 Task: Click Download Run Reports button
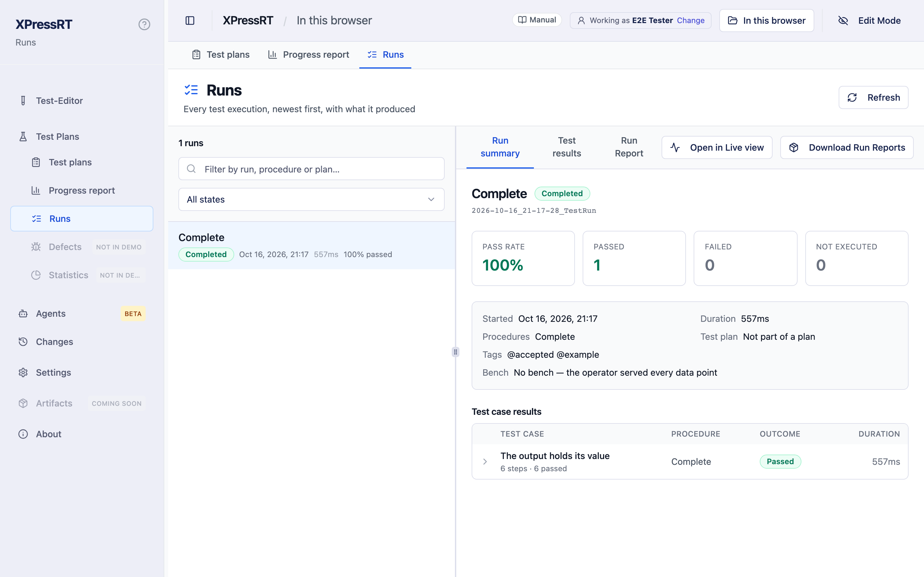click(846, 147)
